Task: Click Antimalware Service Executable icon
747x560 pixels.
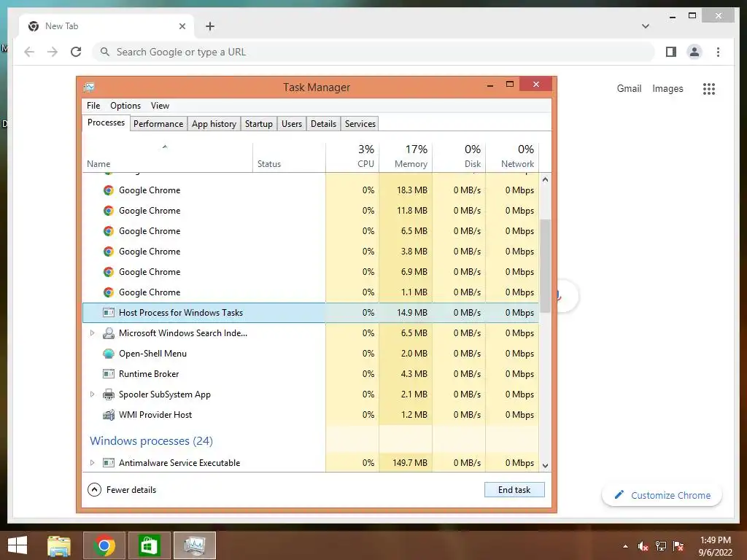Action: click(x=109, y=463)
